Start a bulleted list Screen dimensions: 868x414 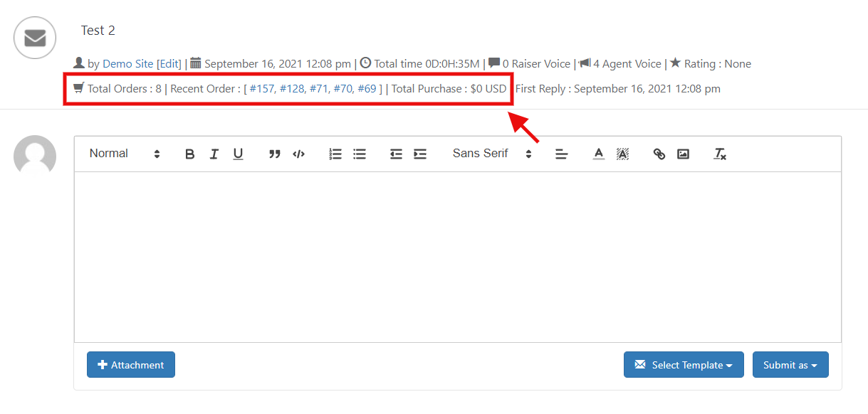coord(360,154)
